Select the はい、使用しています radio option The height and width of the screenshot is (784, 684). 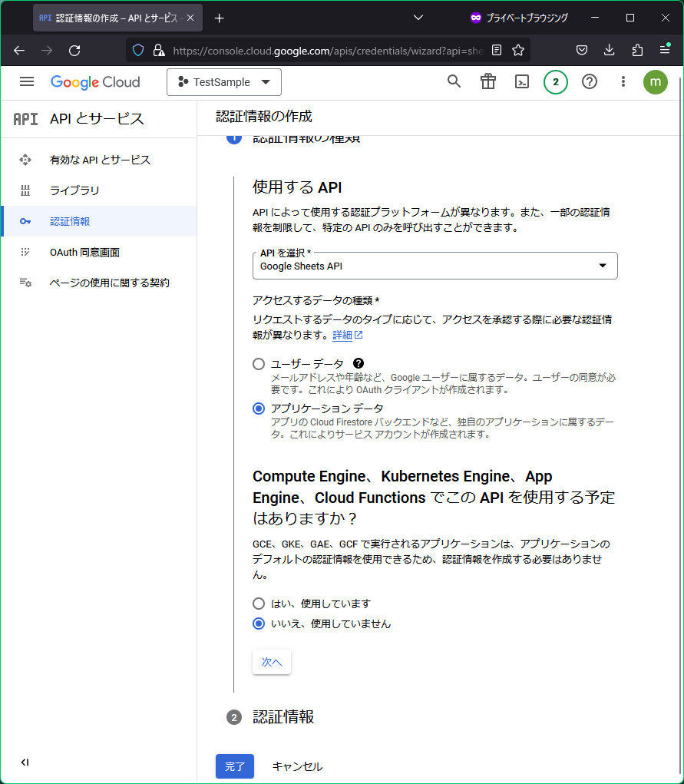[259, 604]
